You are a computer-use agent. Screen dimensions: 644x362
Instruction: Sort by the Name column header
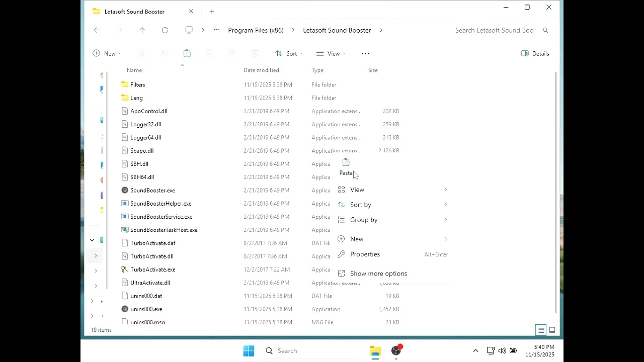(x=134, y=70)
